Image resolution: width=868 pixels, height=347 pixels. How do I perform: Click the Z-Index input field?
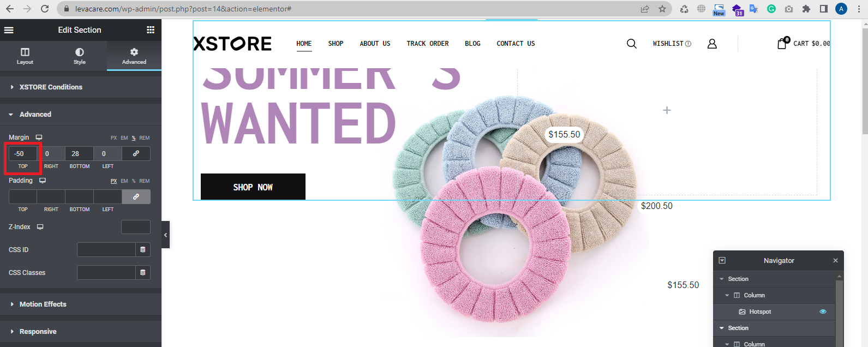point(136,227)
